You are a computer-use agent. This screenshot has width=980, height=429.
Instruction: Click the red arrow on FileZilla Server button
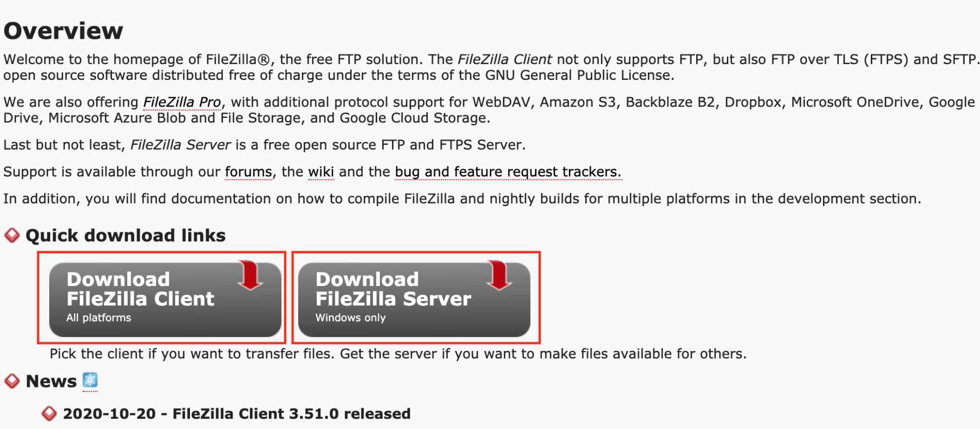(499, 275)
